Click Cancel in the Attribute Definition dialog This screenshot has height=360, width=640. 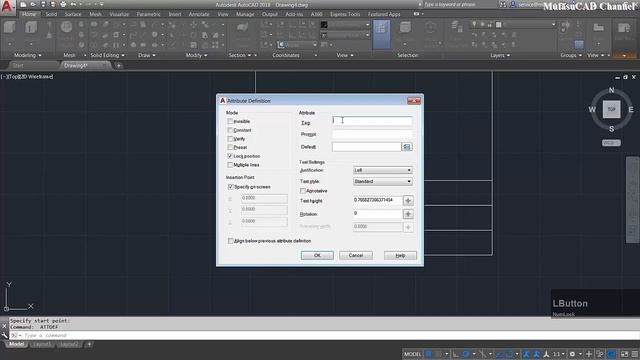356,256
